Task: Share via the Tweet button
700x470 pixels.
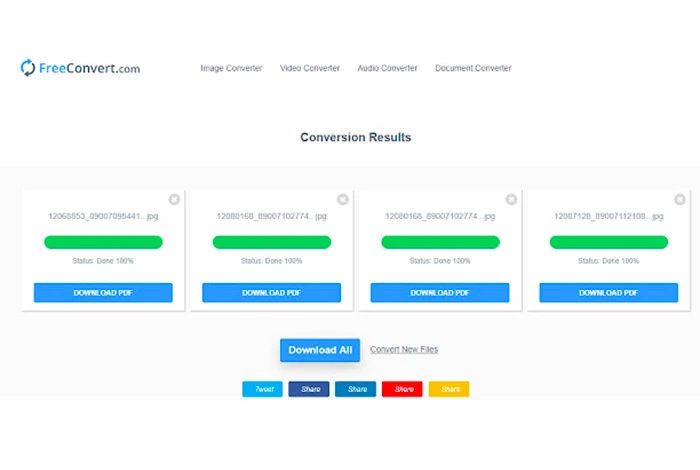Action: coord(262,389)
